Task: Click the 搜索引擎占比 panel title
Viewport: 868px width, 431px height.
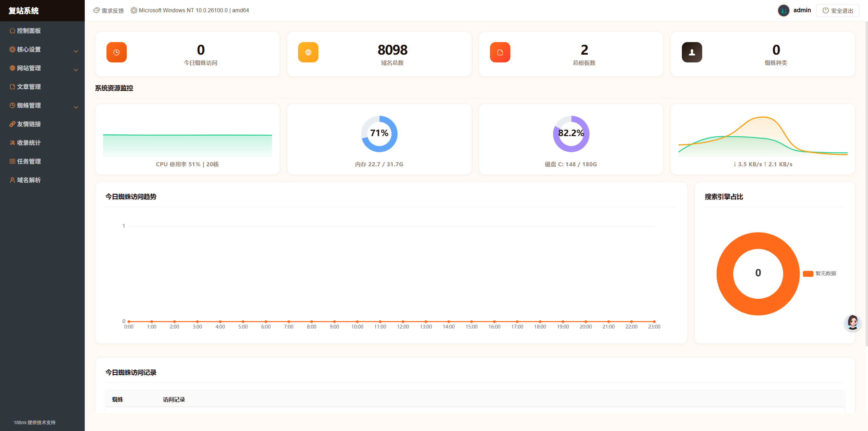Action: [x=724, y=197]
